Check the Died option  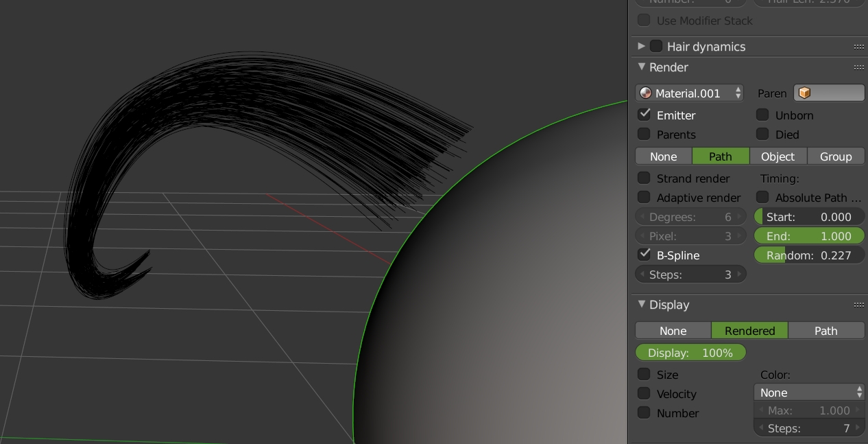point(762,134)
